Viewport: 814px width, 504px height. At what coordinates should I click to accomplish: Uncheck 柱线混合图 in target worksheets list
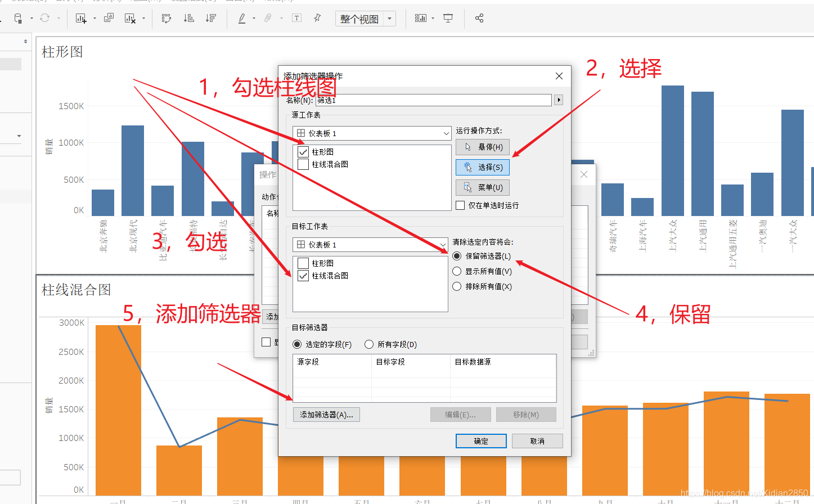coord(303,276)
